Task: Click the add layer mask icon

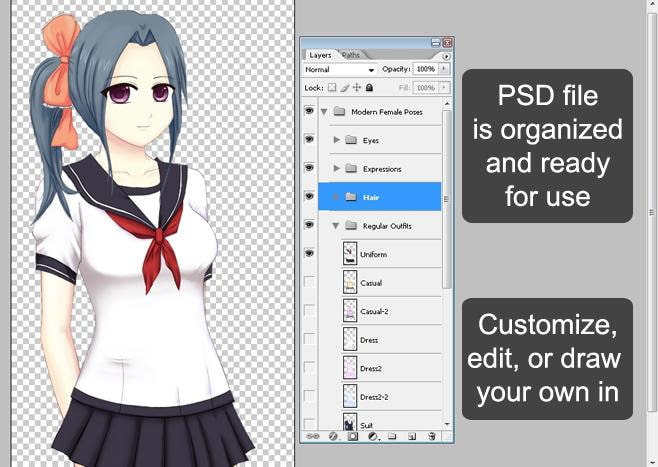Action: (x=352, y=437)
